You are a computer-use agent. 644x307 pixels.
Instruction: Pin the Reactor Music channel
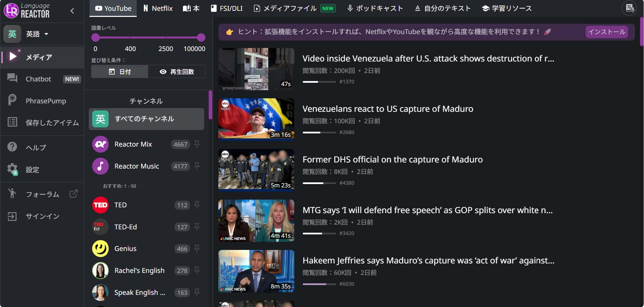[197, 166]
